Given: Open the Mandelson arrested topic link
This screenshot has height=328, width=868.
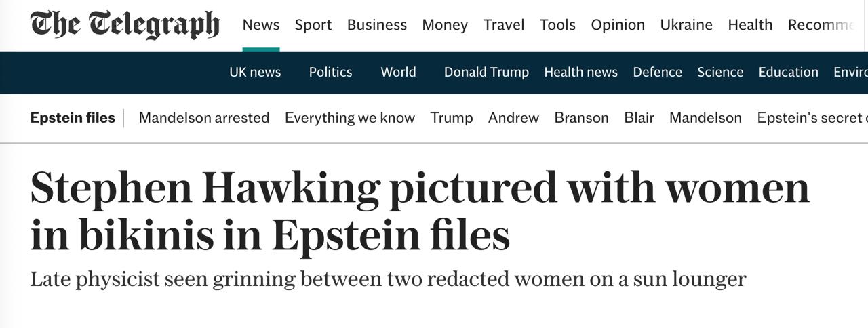Looking at the screenshot, I should (x=204, y=118).
